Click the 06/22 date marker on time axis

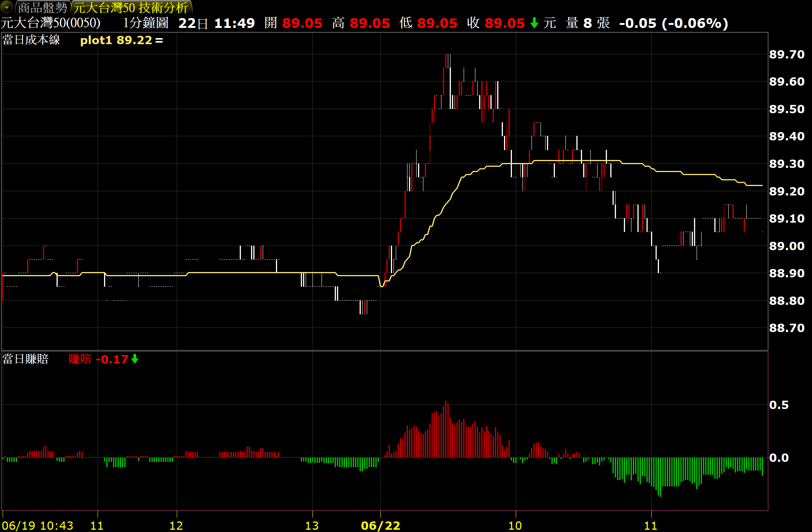(380, 525)
